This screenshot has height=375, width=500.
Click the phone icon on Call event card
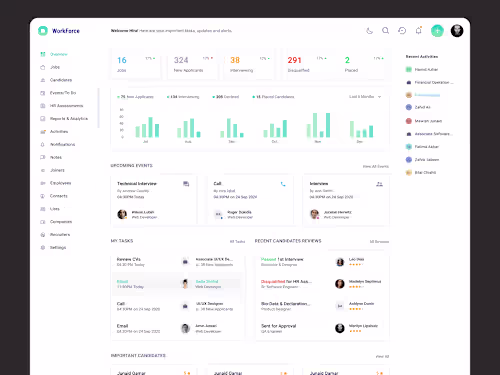283,184
